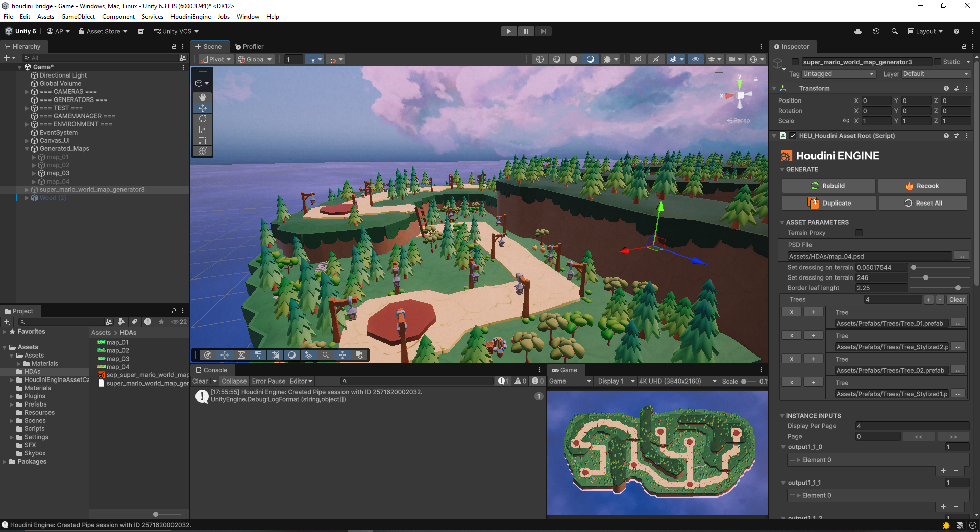Image resolution: width=980 pixels, height=532 pixels.
Task: Toggle scene visibility eye button
Action: [x=695, y=59]
